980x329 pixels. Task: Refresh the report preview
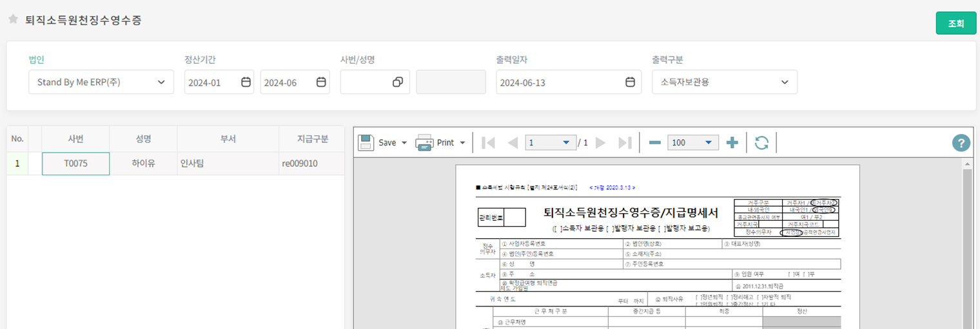tap(761, 143)
